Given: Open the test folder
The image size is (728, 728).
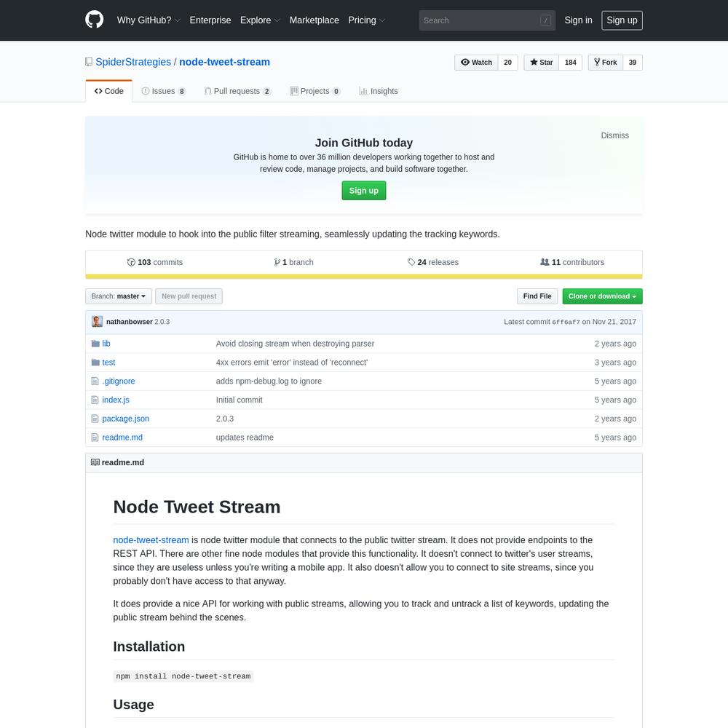Looking at the screenshot, I should (108, 362).
